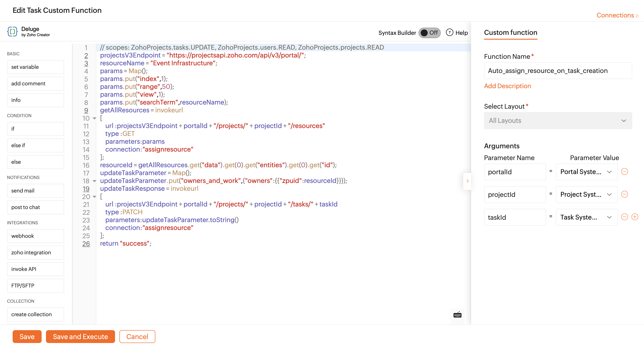Open the keyboard shortcuts icon
The image size is (644, 348).
point(457,315)
